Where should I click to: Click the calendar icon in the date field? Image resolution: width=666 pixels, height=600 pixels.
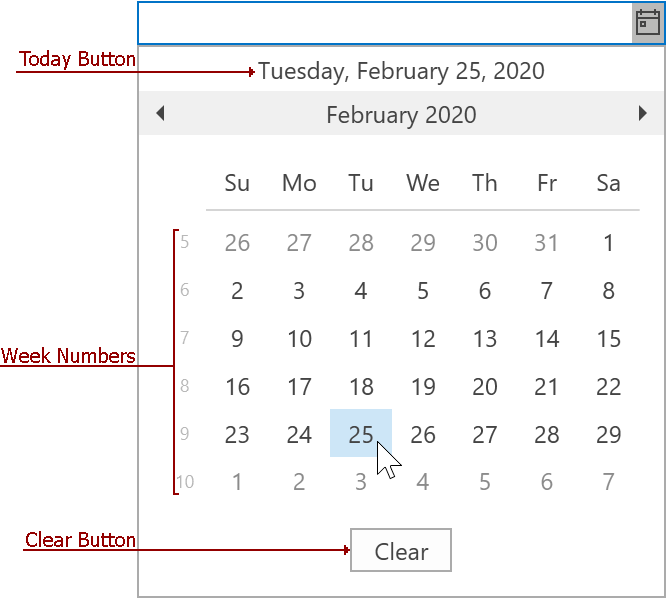[648, 23]
